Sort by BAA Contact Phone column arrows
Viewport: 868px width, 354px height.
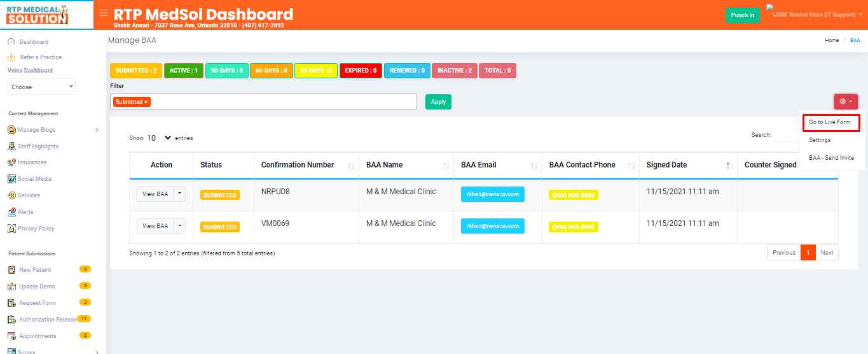tap(631, 166)
